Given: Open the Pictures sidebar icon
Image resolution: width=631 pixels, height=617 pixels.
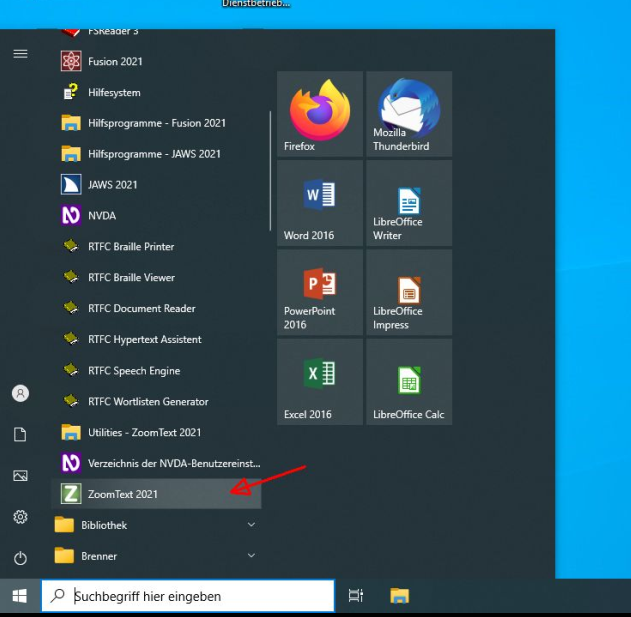Looking at the screenshot, I should pos(21,476).
